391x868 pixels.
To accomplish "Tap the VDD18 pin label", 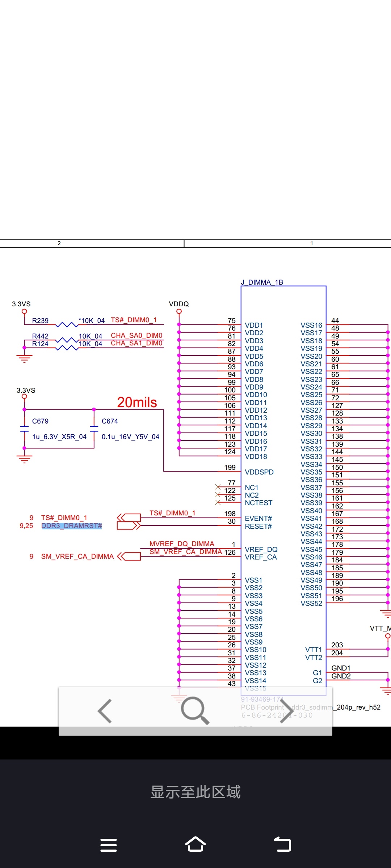I will (x=256, y=456).
